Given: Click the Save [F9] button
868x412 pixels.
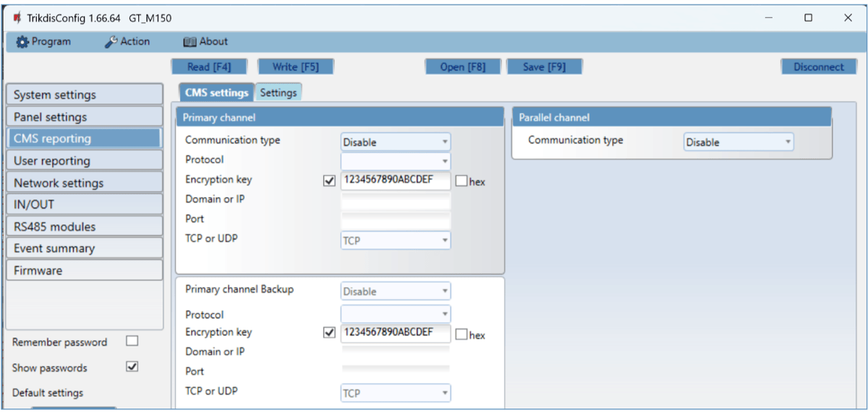Looking at the screenshot, I should (543, 67).
